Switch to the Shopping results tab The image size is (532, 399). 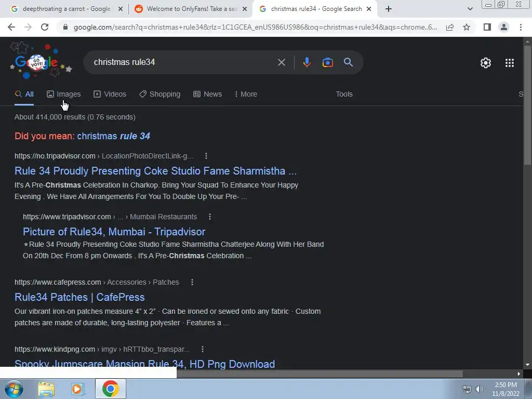(x=160, y=95)
